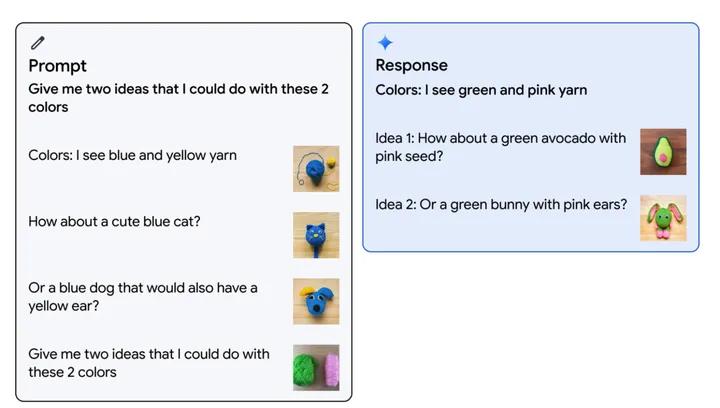Click the "Idea 1" green avocado text
The width and height of the screenshot is (720, 408).
click(x=500, y=147)
